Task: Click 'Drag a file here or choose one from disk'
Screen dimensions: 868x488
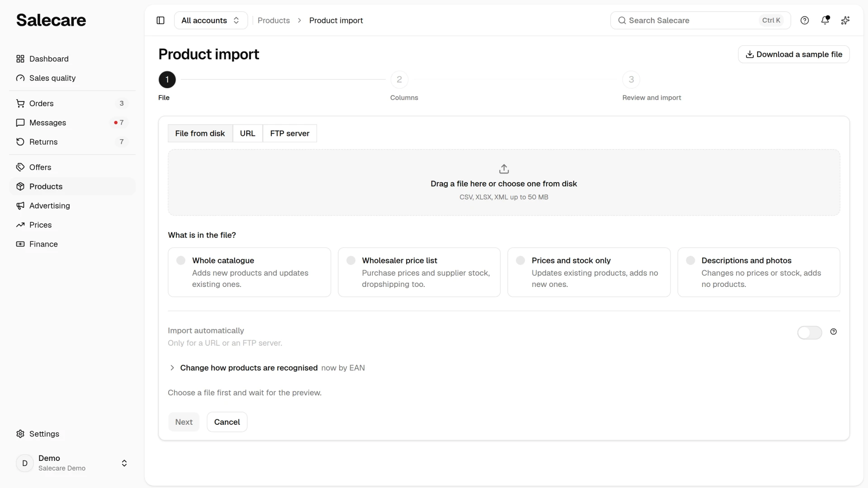Action: 504,184
